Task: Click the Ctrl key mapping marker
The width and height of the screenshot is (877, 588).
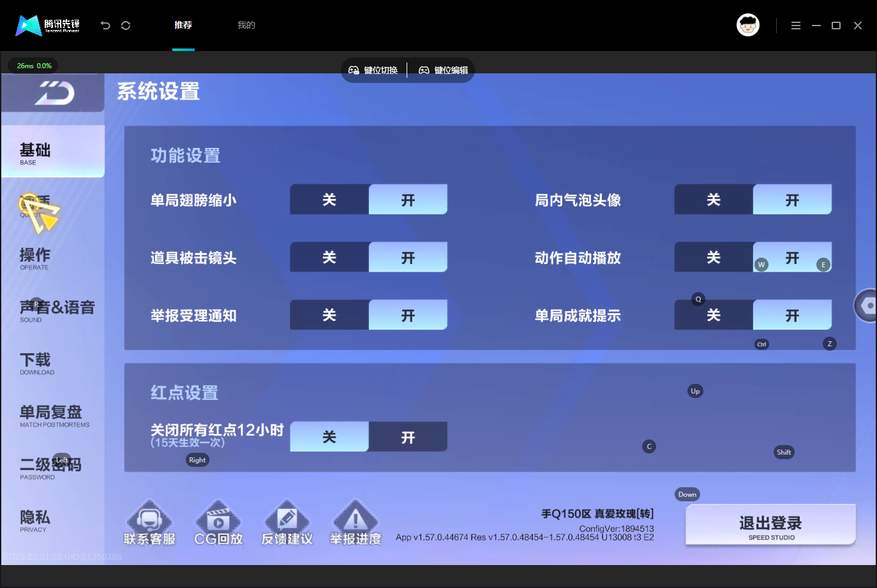Action: pyautogui.click(x=761, y=344)
